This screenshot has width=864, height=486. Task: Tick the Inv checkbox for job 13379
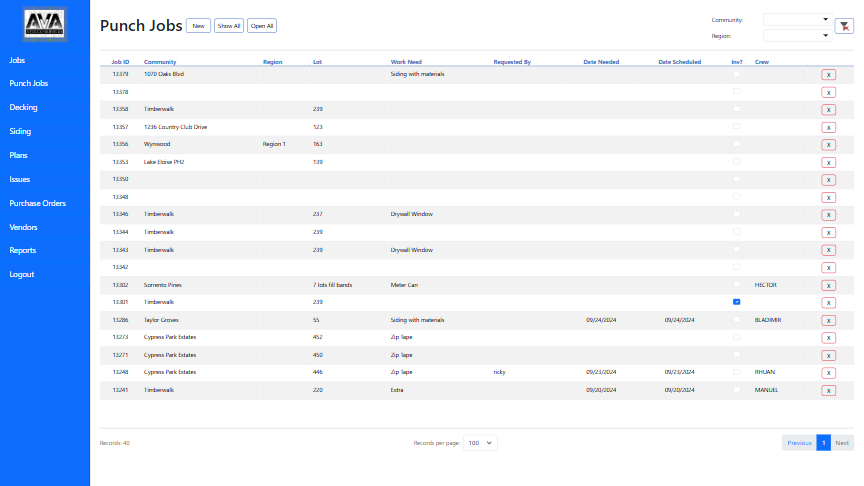click(736, 74)
